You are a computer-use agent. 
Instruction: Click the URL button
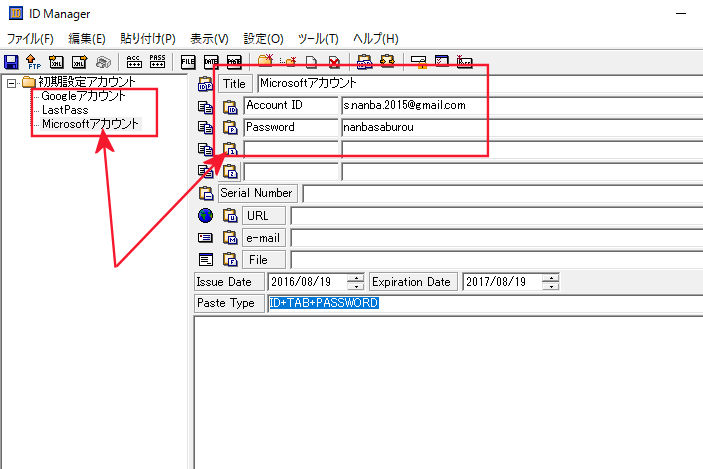[x=264, y=216]
